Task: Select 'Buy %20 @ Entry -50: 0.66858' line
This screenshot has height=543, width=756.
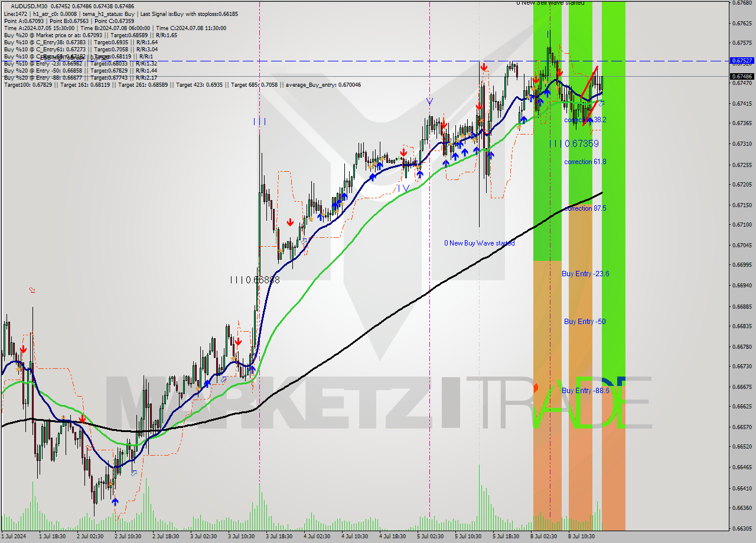Action: click(80, 70)
